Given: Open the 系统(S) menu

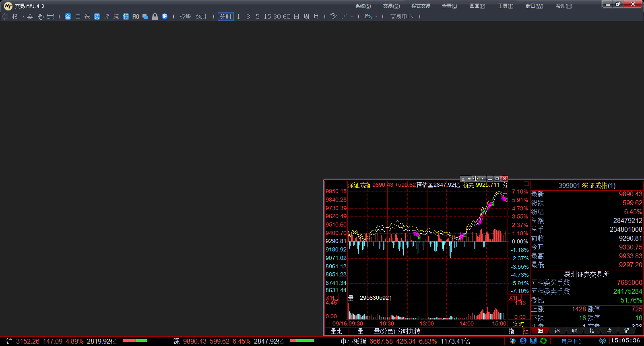Looking at the screenshot, I should coord(363,6).
